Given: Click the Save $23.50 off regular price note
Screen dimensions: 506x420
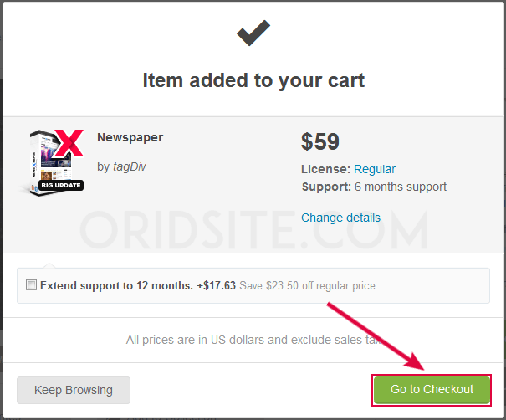Looking at the screenshot, I should [309, 286].
